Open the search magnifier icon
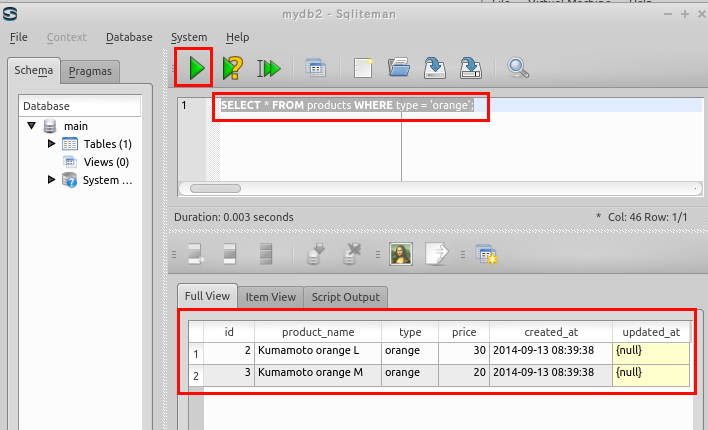Image resolution: width=708 pixels, height=430 pixels. tap(518, 68)
